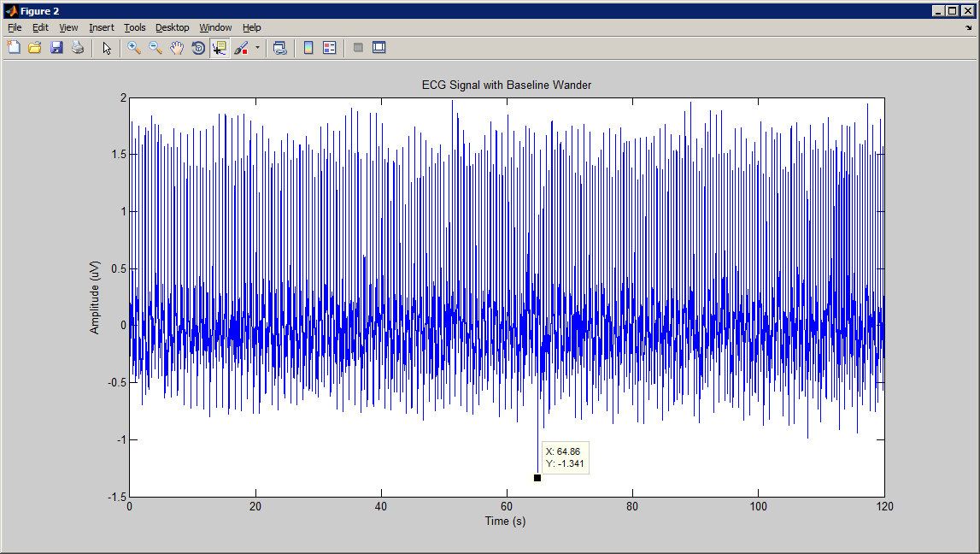Select the Zoom Out magnifier
The width and height of the screenshot is (980, 554).
tap(155, 47)
